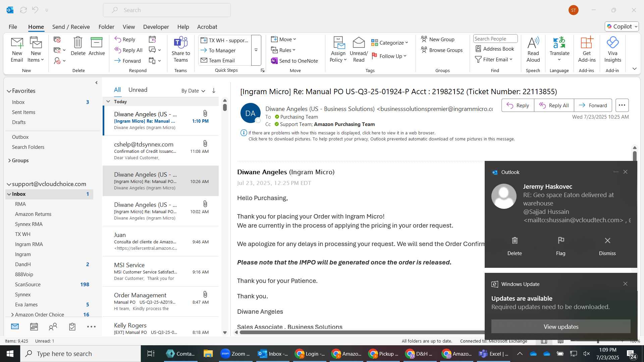Share the message to Teams
The width and height of the screenshot is (644, 362).
click(180, 50)
